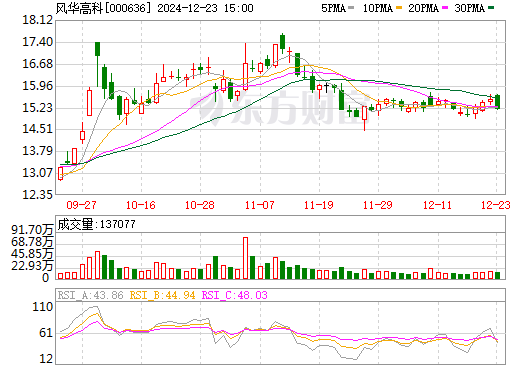Click the 30PMA legend label
520x365 pixels.
coord(469,8)
